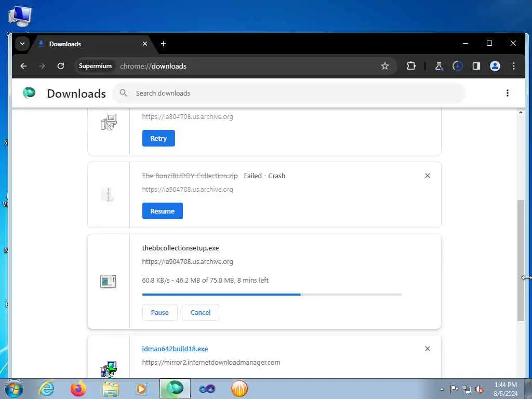Click the mirror2.internetdownloadmanager.com URL text

pos(211,362)
